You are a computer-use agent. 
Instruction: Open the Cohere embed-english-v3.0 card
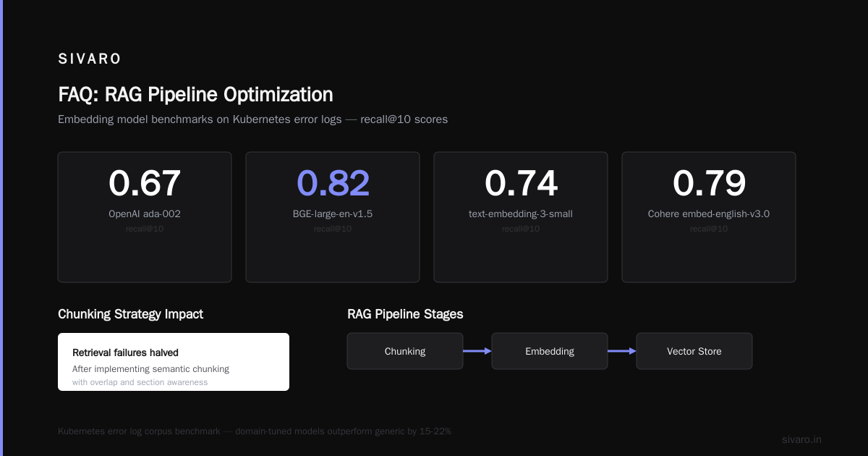point(709,217)
